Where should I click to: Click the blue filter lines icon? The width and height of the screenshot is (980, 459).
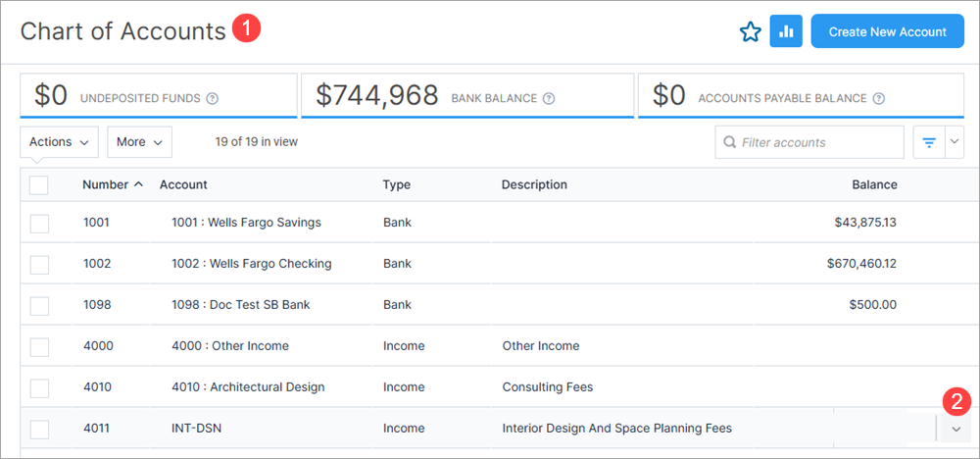point(929,142)
